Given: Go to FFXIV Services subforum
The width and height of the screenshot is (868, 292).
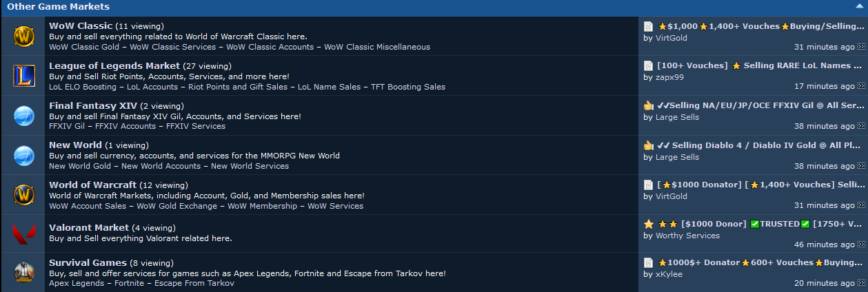Looking at the screenshot, I should click(194, 126).
